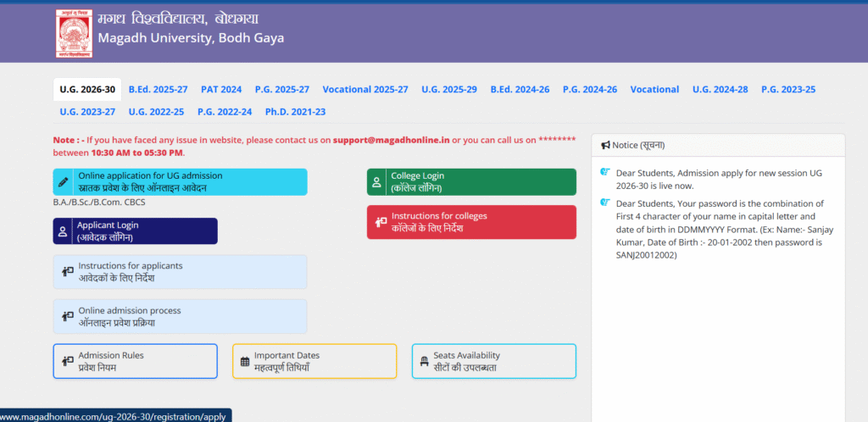The height and width of the screenshot is (422, 868).
Task: Open red Instructions for colleges button
Action: point(471,222)
